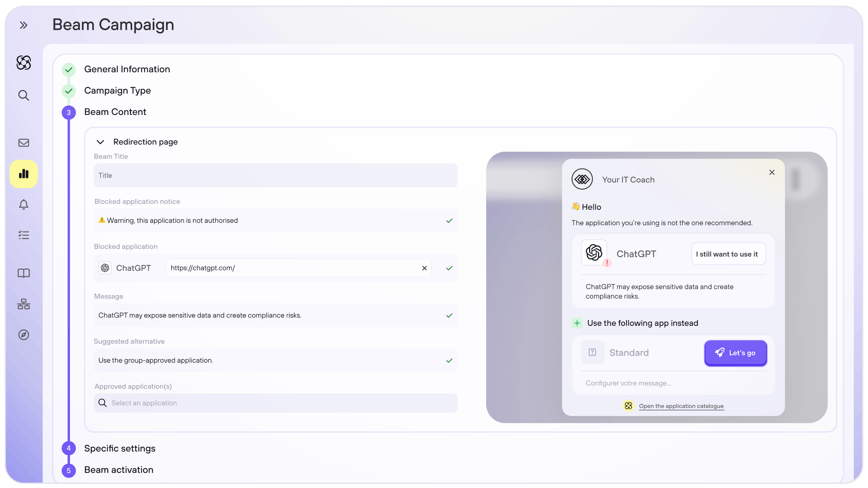Go to General Information step
The height and width of the screenshot is (488, 868).
coord(127,69)
